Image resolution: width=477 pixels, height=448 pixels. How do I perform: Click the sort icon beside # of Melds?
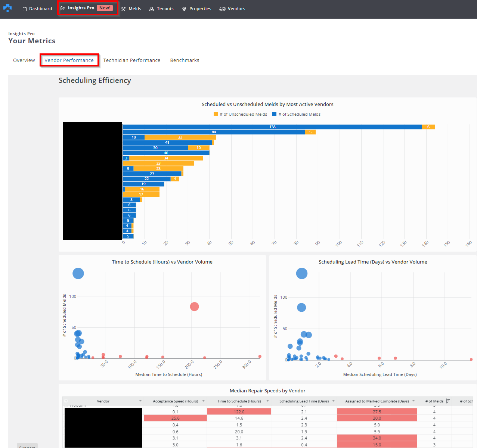click(x=448, y=401)
